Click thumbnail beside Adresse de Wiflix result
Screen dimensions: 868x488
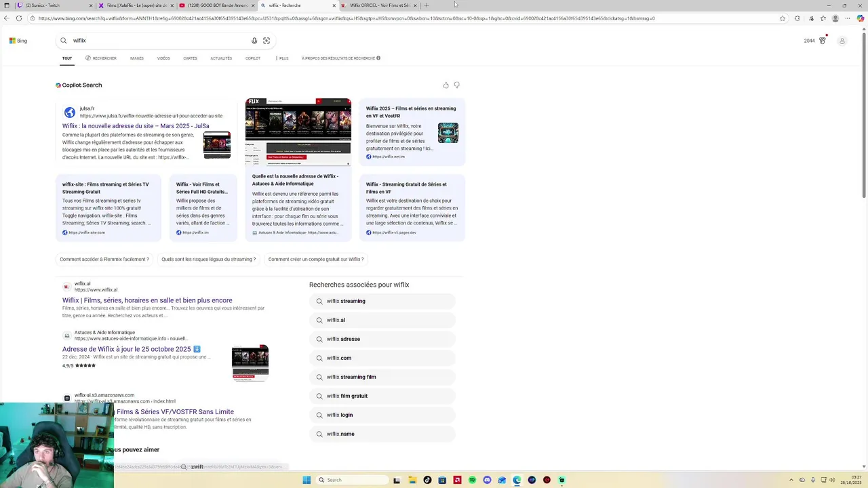[x=250, y=363]
